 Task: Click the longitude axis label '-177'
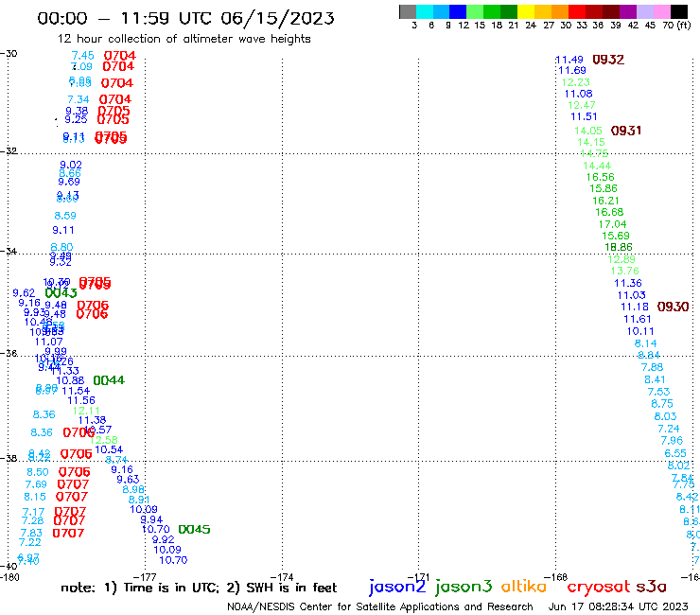147,577
